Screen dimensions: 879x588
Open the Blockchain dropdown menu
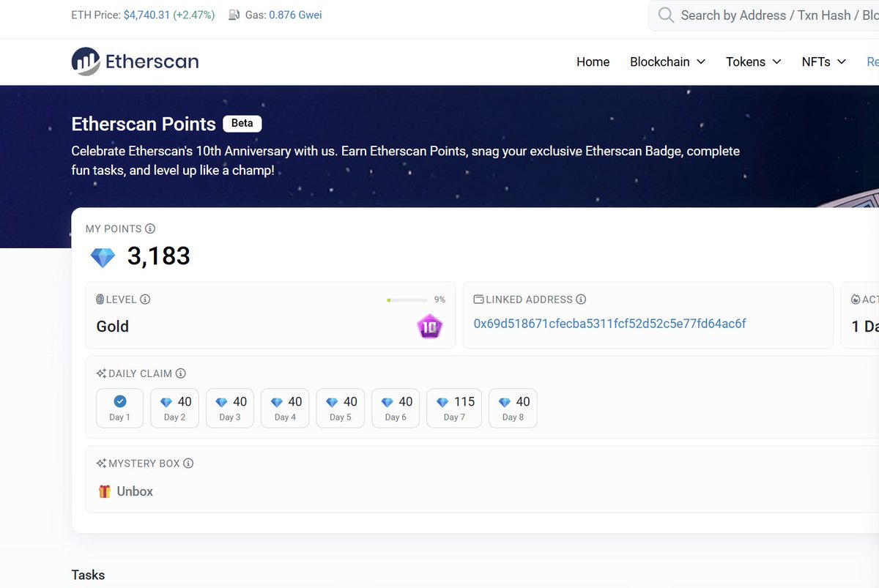(667, 62)
